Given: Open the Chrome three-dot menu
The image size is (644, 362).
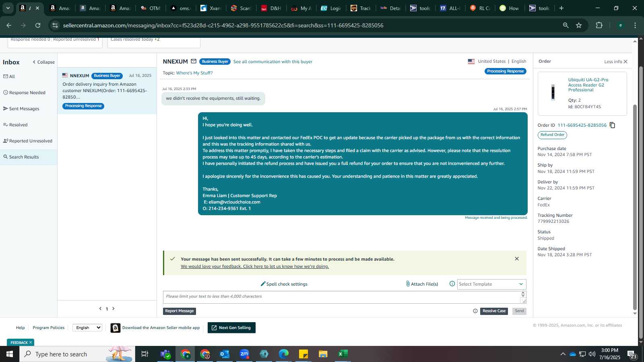Looking at the screenshot, I should click(635, 25).
